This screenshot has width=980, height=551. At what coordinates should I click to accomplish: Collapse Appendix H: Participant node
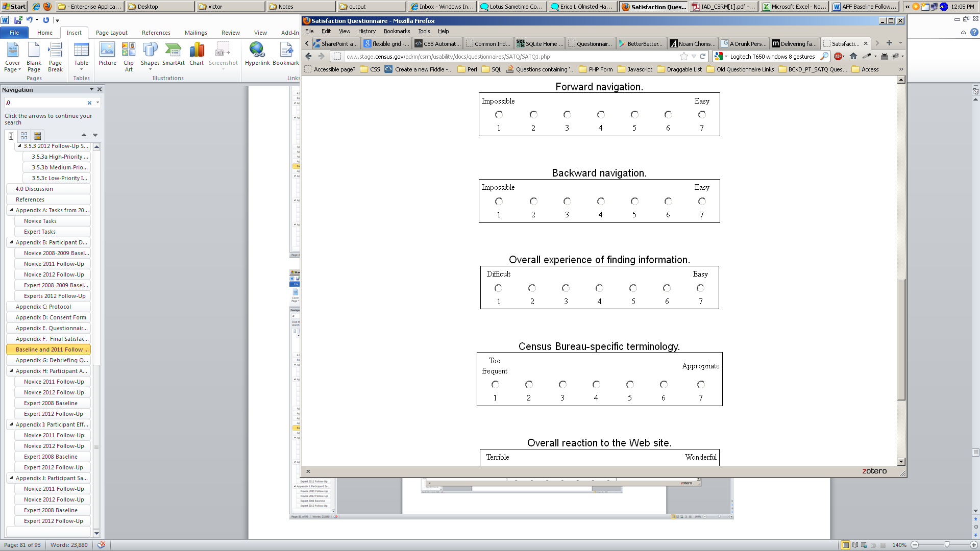(x=11, y=371)
